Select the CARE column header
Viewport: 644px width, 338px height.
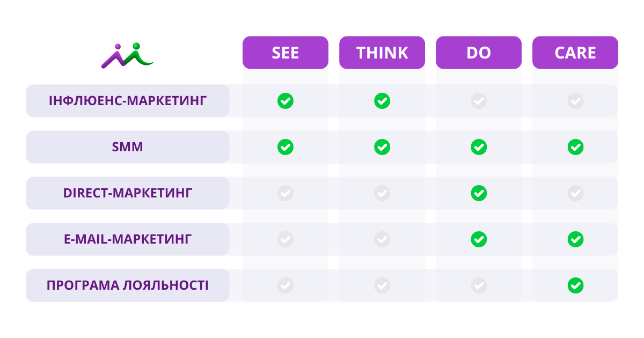click(575, 53)
